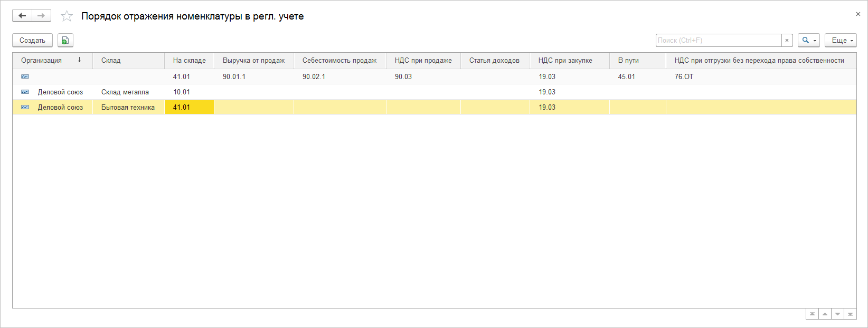Sort by the Организация column header

52,60
